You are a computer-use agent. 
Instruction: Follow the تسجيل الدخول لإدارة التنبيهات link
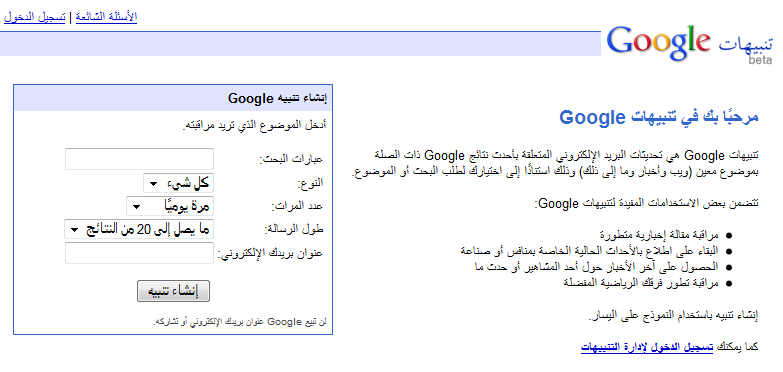647,347
